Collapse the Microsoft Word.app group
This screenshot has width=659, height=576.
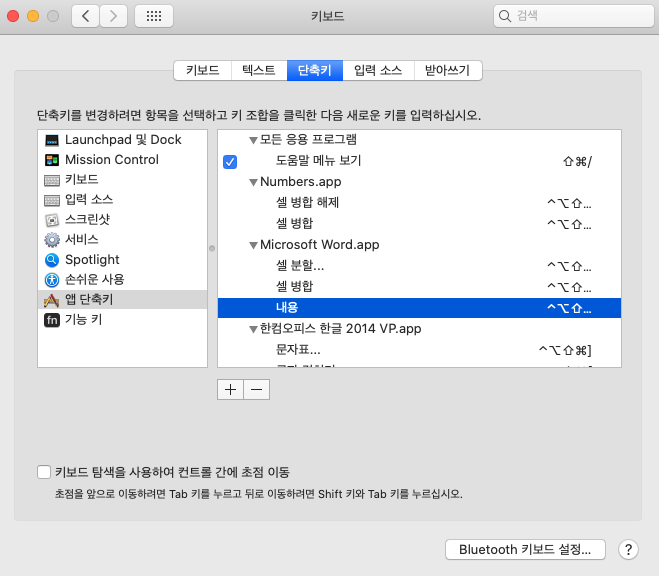pos(253,245)
